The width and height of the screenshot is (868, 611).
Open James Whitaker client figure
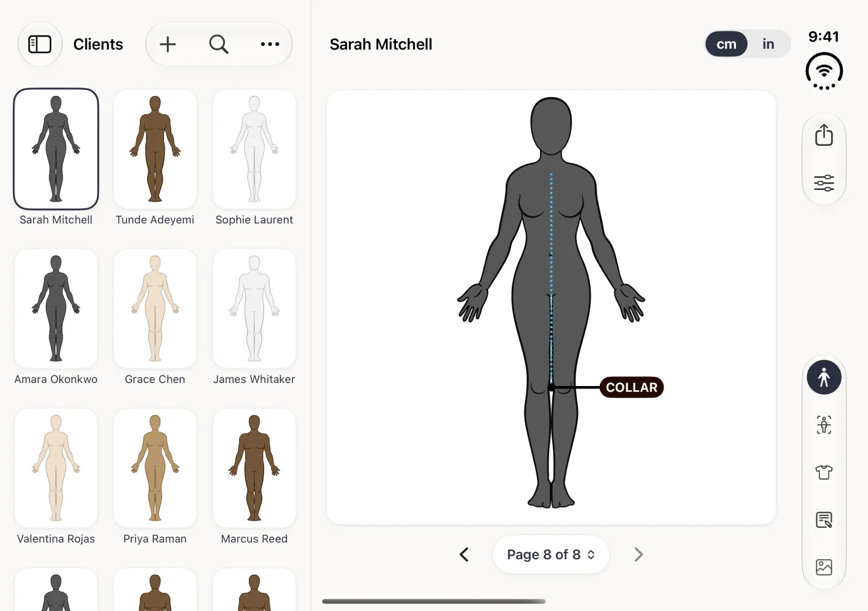[254, 308]
